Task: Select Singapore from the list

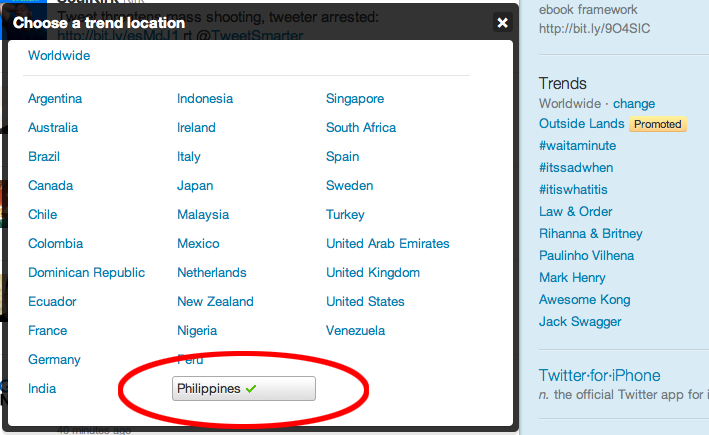Action: pyautogui.click(x=355, y=99)
